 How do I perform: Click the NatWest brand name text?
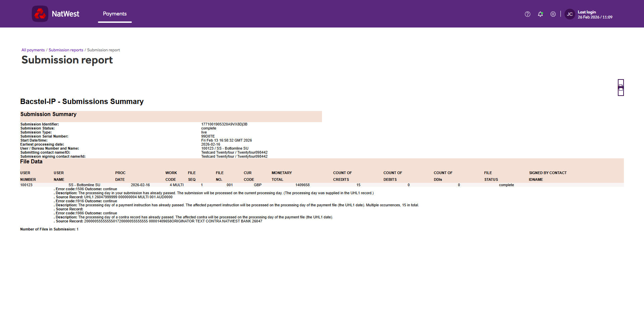(65, 14)
